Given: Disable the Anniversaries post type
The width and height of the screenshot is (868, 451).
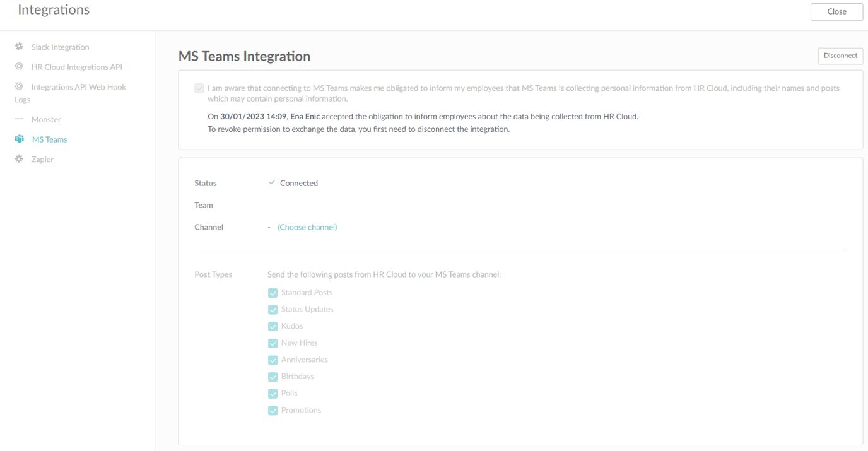Looking at the screenshot, I should pyautogui.click(x=273, y=360).
